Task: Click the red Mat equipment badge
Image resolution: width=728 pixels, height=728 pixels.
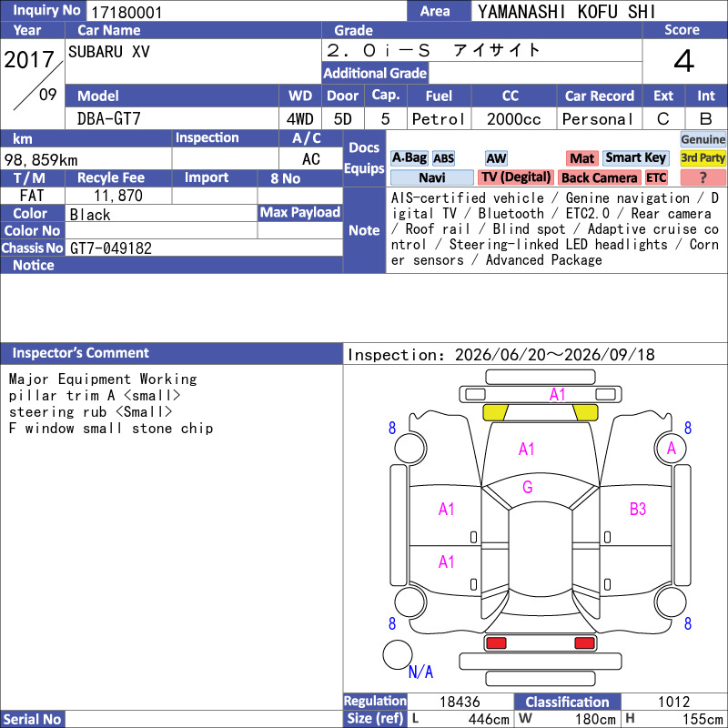Action: pyautogui.click(x=581, y=158)
